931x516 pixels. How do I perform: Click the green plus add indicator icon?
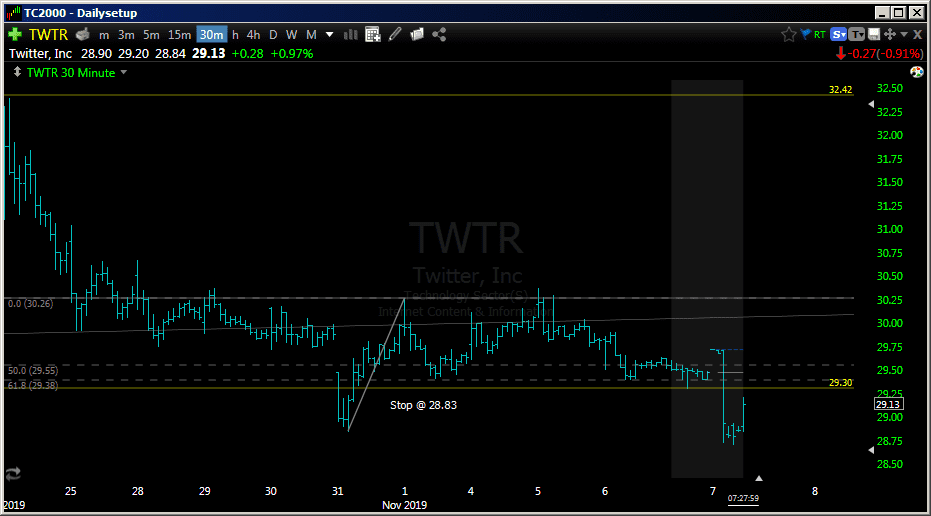point(14,34)
